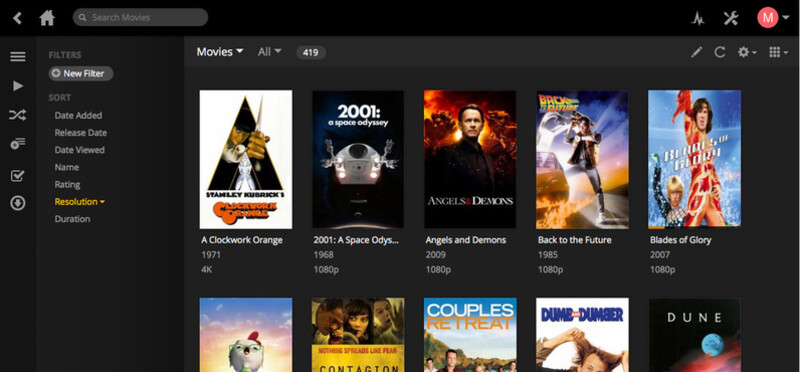
Task: Open the play queue sidebar icon
Action: pyautogui.click(x=18, y=144)
